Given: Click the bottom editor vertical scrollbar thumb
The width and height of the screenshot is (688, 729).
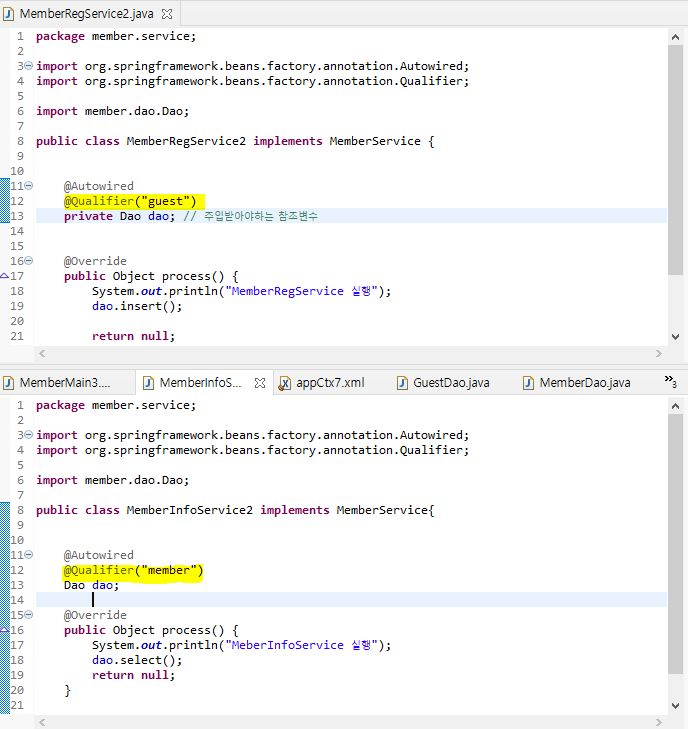Looking at the screenshot, I should (675, 544).
